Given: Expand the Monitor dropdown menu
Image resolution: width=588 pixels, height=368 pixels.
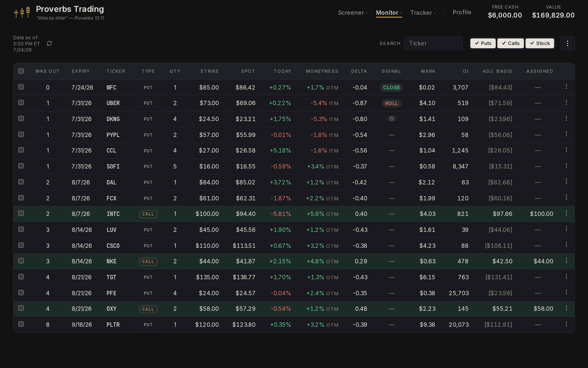Looking at the screenshot, I should point(389,13).
